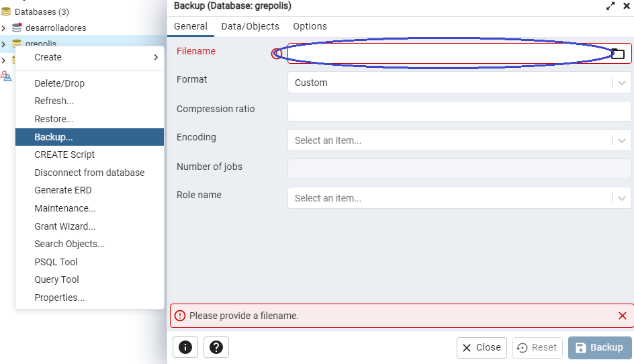Maximize the Backup dialog with expand icon
Viewport: 634px width, 364px height.
click(x=610, y=6)
